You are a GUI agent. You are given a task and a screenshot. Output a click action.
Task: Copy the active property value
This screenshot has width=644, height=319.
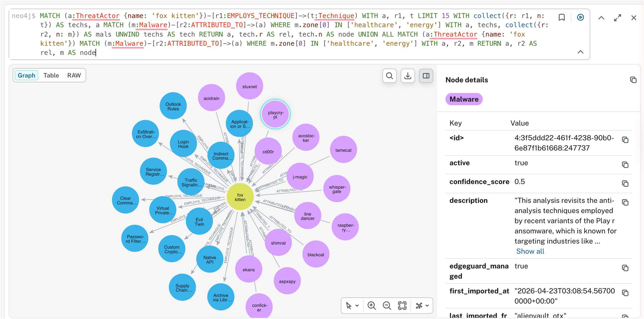click(625, 165)
